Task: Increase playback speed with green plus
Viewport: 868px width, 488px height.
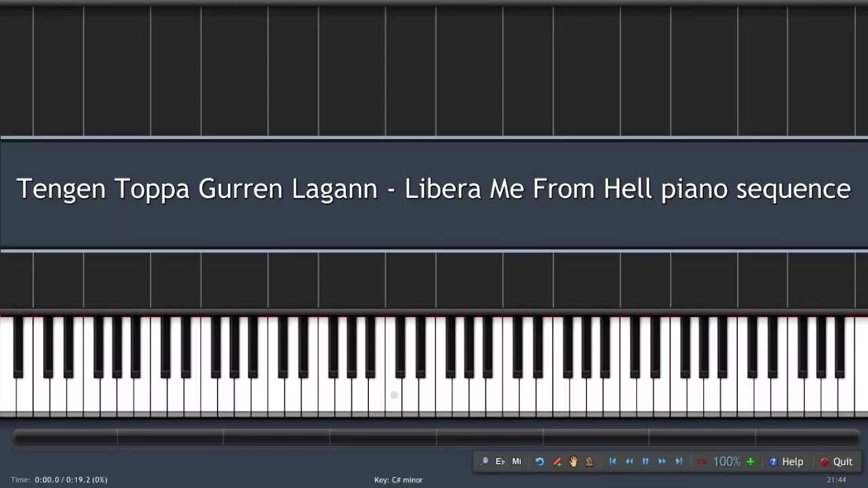Action: (x=750, y=462)
